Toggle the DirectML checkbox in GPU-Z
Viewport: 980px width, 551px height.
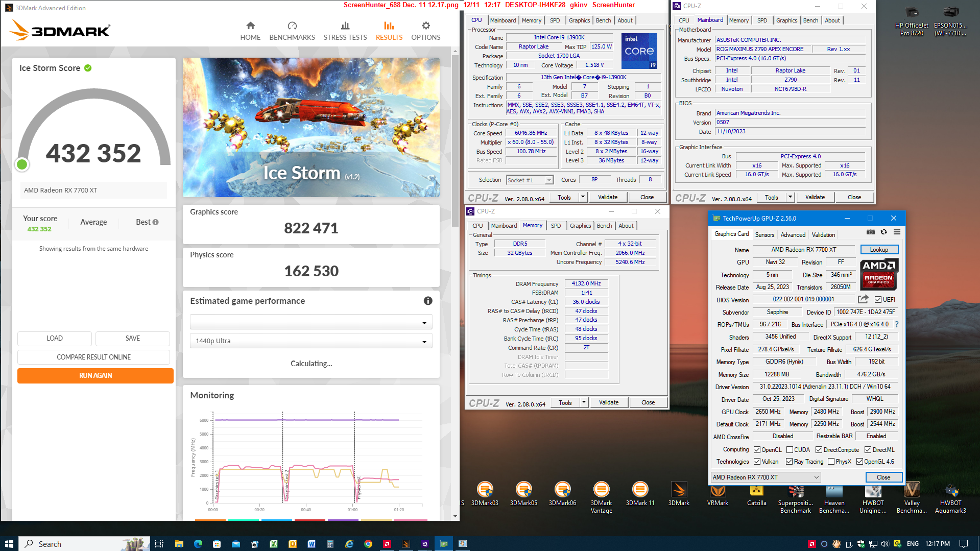point(868,450)
